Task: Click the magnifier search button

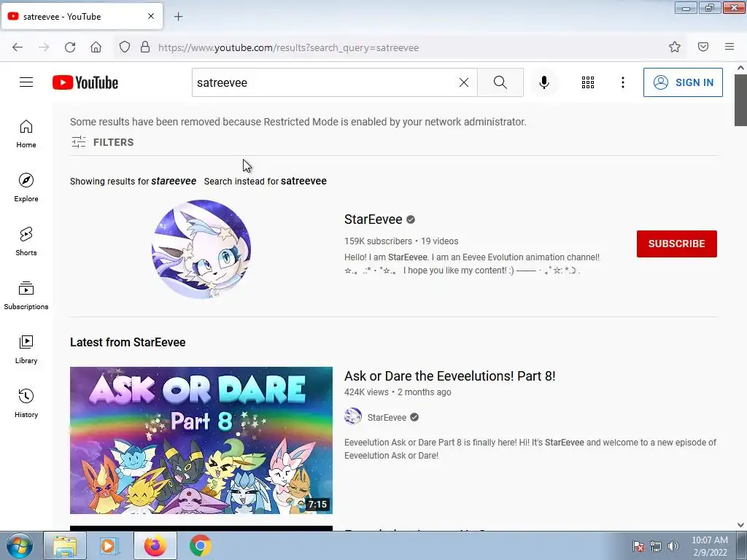Action: pyautogui.click(x=500, y=82)
